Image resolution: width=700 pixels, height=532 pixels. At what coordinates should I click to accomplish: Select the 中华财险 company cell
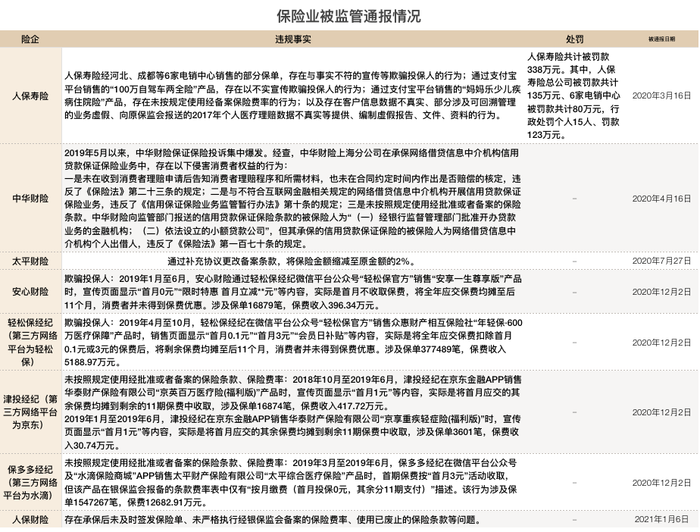click(x=30, y=199)
